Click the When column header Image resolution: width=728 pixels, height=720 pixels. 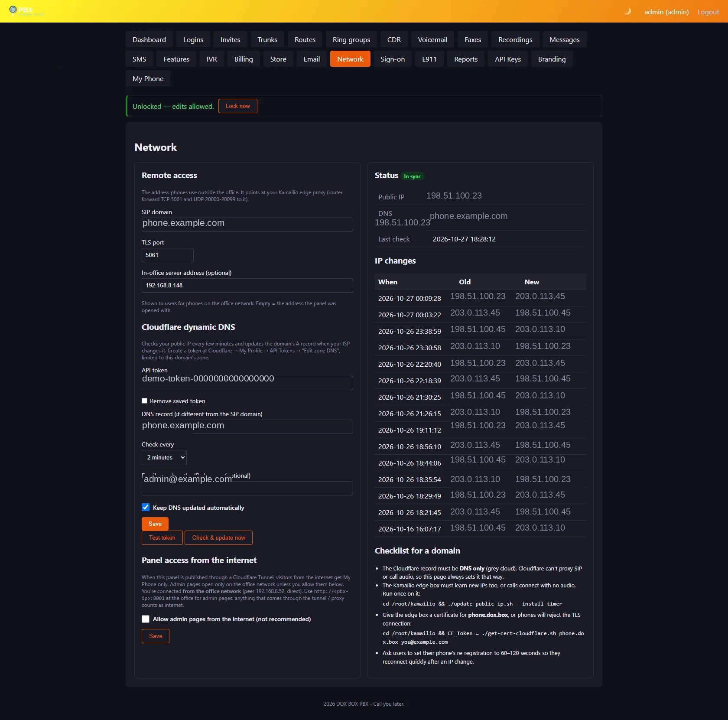tap(388, 282)
